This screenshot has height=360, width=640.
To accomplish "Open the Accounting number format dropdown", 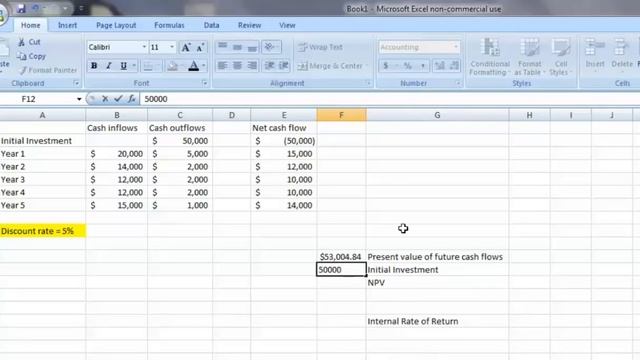I will pos(456,47).
